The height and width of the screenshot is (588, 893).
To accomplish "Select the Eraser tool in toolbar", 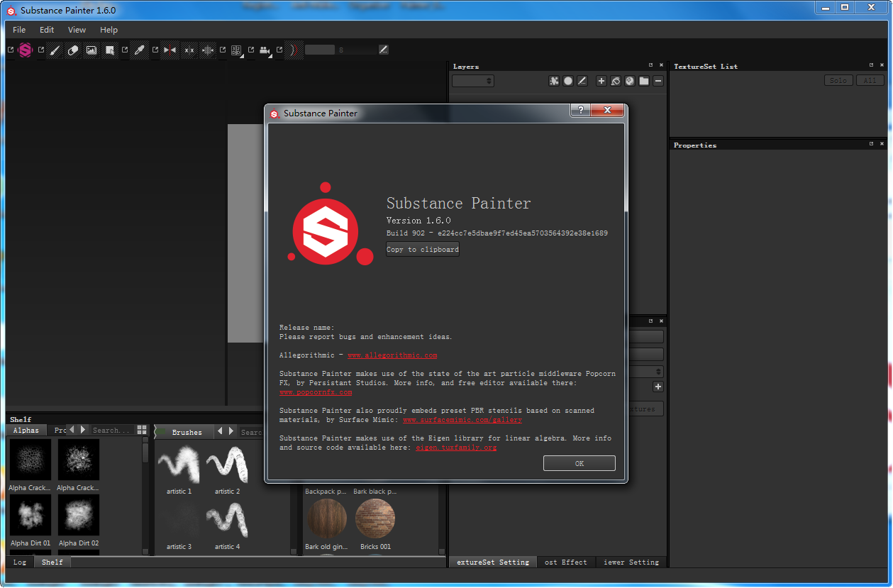I will (73, 50).
